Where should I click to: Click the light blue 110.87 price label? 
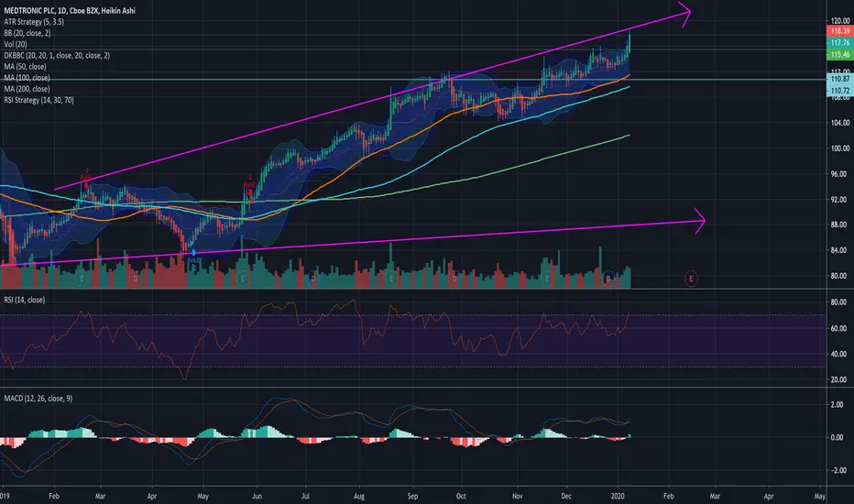839,79
